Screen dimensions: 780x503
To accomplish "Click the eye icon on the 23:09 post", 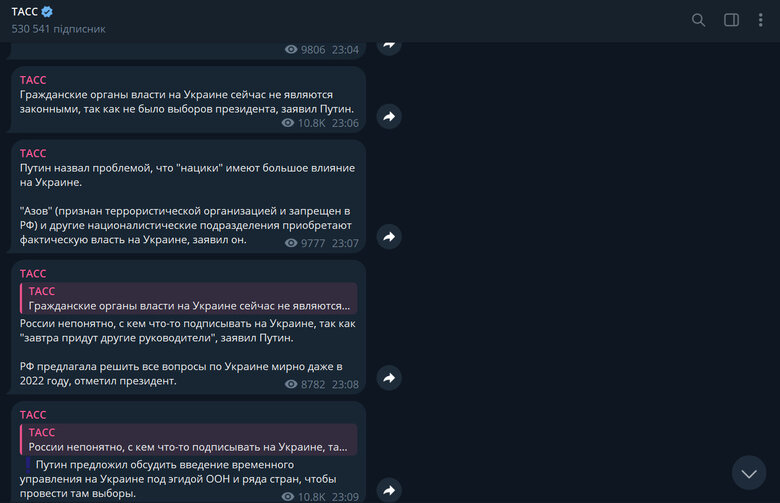I will coord(288,497).
